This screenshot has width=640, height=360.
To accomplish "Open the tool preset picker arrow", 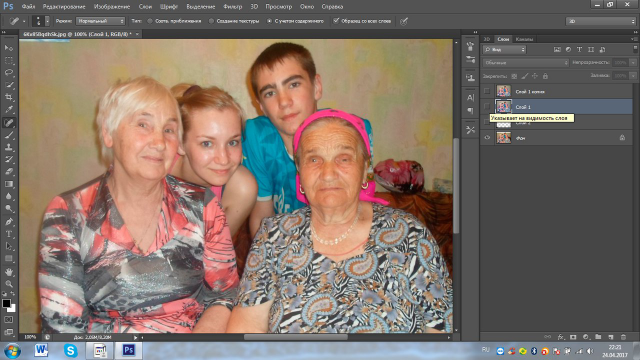I will tap(24, 21).
